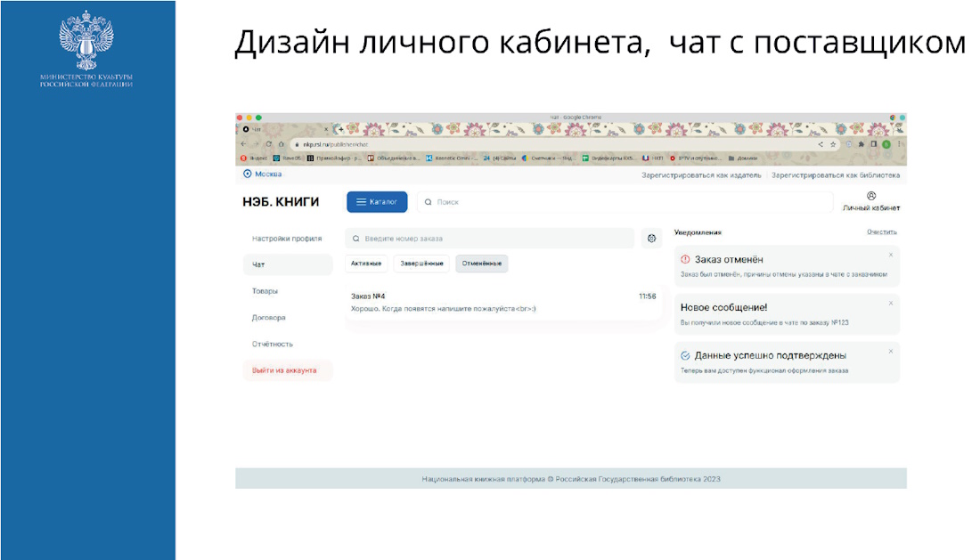Screen dimensions: 980x560
Task: Open Личный кабинет via profile icon
Action: tap(870, 196)
